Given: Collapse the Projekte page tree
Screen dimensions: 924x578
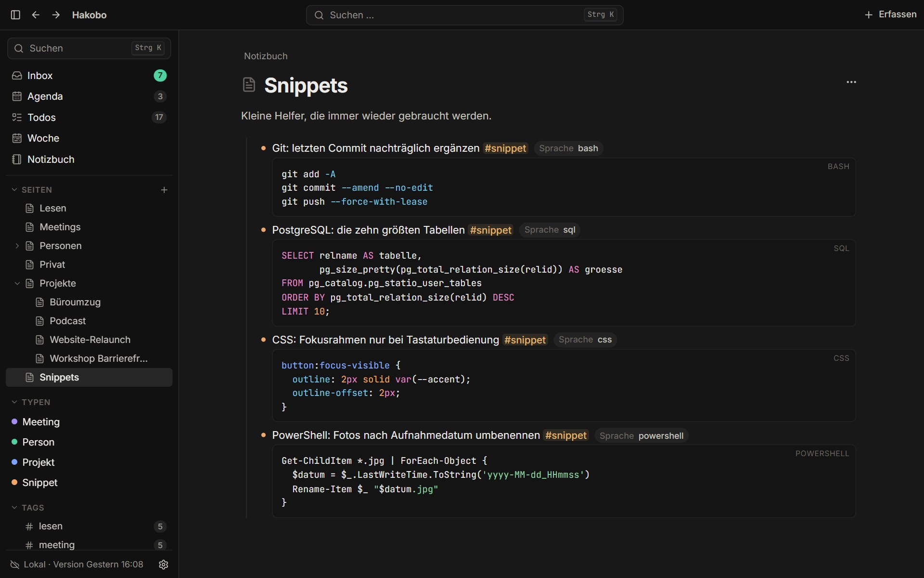Looking at the screenshot, I should (x=17, y=283).
